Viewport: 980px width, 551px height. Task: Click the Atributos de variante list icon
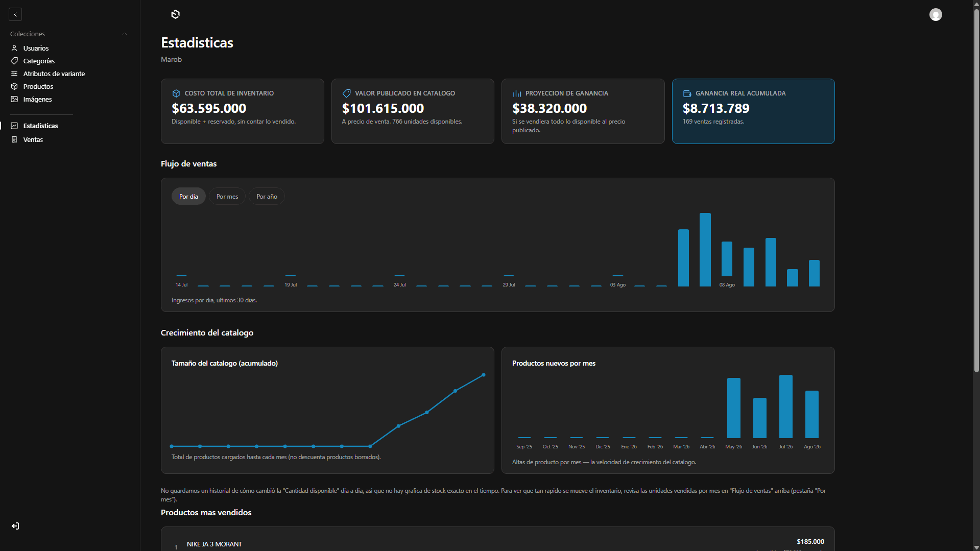(14, 74)
